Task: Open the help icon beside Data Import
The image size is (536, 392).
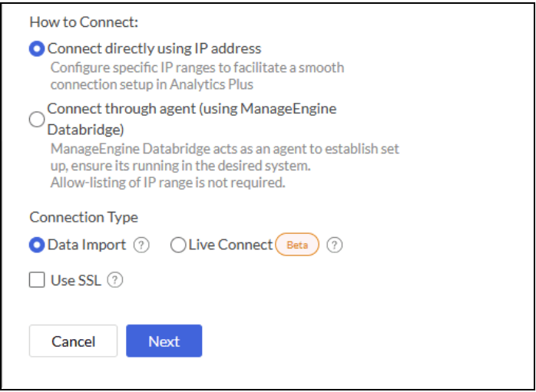Action: pos(141,245)
